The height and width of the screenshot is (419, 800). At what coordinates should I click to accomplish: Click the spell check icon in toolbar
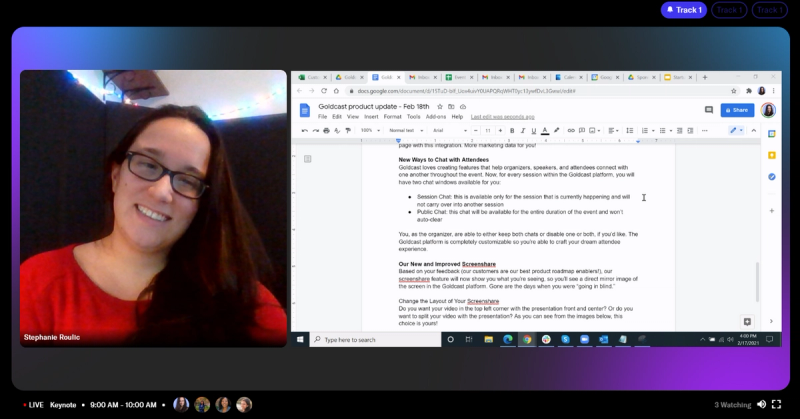(x=337, y=131)
